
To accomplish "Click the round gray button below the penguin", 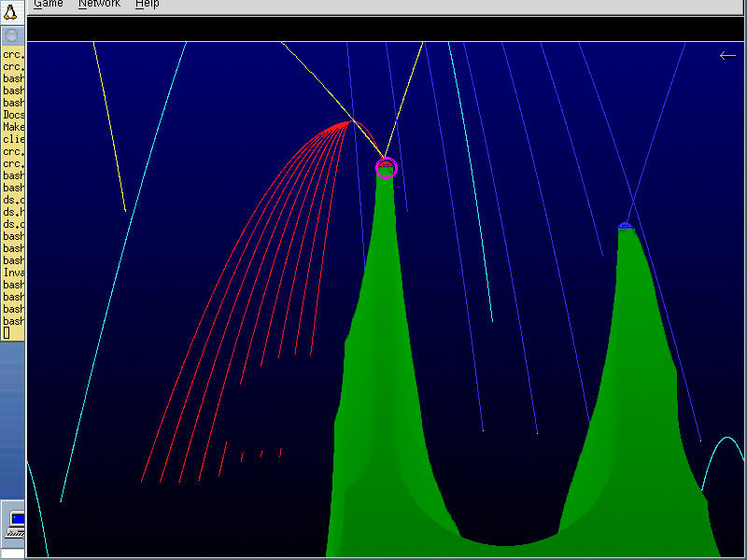I will click(11, 35).
